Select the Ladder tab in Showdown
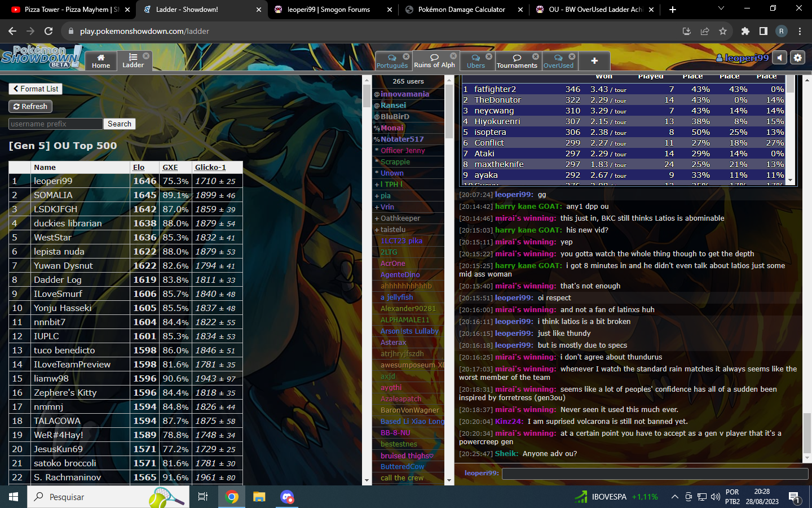The image size is (812, 508). pos(133,61)
